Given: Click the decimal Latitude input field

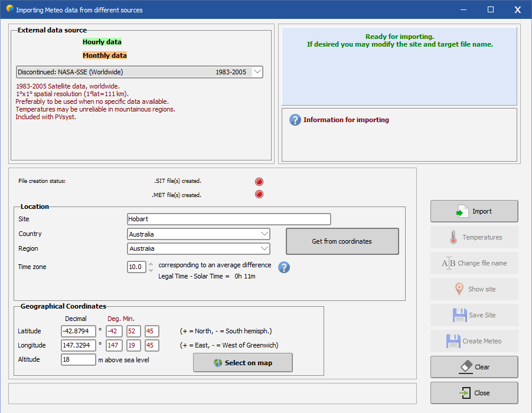Looking at the screenshot, I should click(x=78, y=331).
